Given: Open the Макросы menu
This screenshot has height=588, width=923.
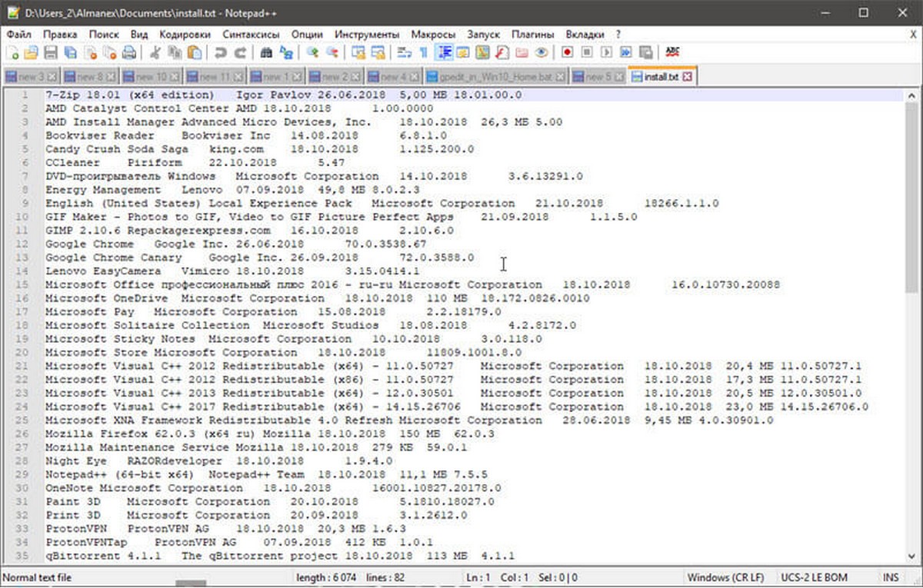Looking at the screenshot, I should click(434, 35).
